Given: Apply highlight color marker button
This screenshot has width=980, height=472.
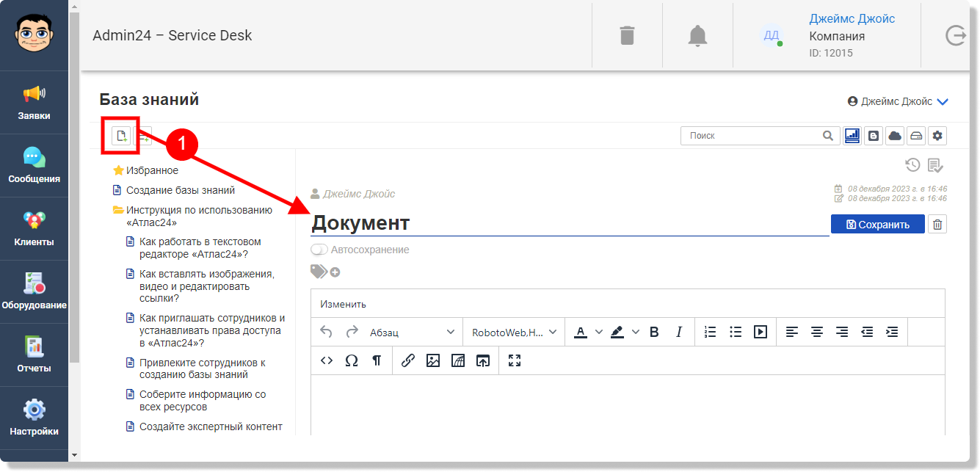Looking at the screenshot, I should tap(617, 332).
